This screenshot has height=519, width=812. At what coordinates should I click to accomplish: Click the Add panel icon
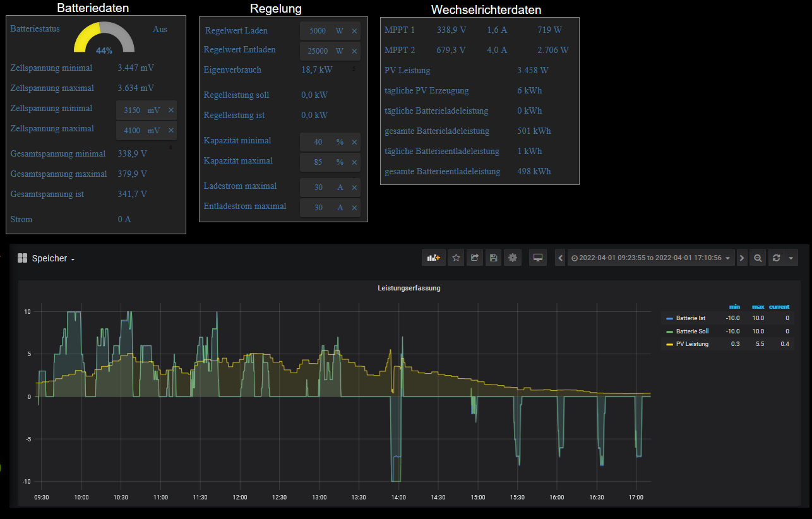pyautogui.click(x=433, y=258)
